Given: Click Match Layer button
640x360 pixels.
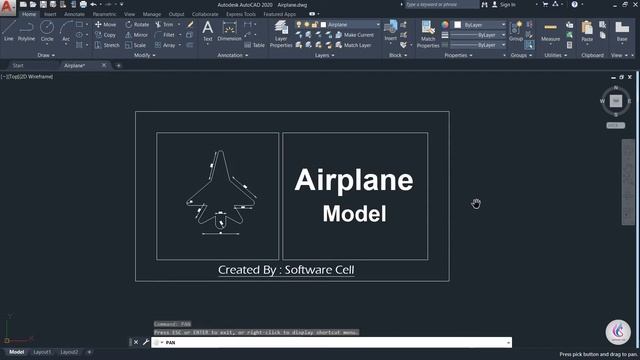Looking at the screenshot, I should [353, 45].
